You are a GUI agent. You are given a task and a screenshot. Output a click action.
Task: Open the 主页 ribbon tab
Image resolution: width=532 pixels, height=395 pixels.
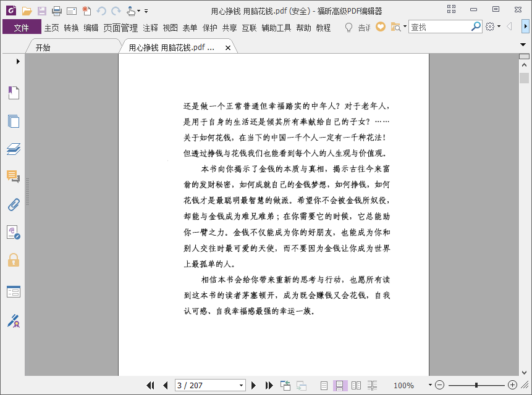pyautogui.click(x=51, y=28)
